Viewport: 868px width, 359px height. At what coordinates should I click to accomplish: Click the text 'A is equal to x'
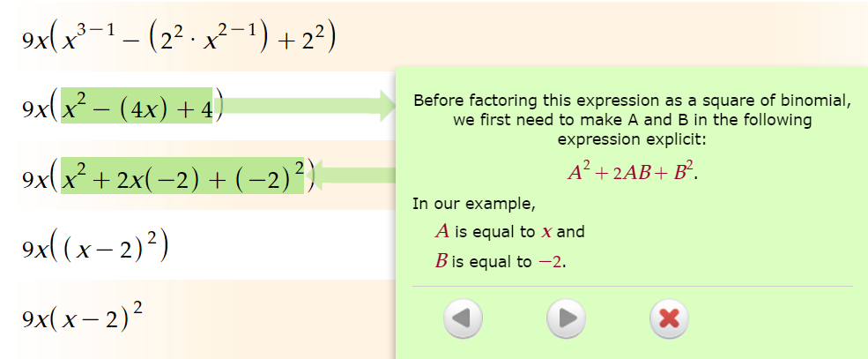(493, 231)
